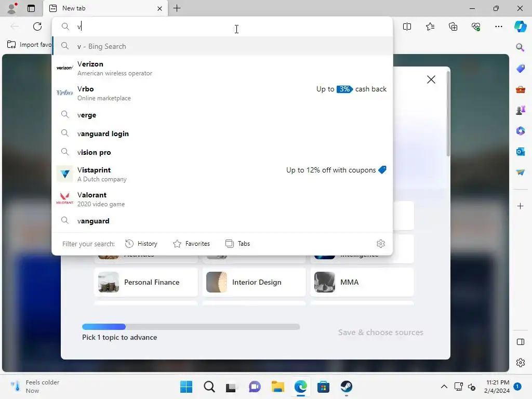
Task: Open the sidebar Drop paper plane icon
Action: [x=520, y=172]
